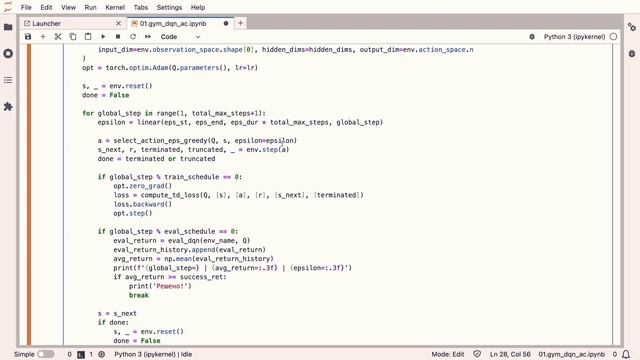
Task: Click '01.gym_dqn_ac.ipynb' in the status bar
Action: [571, 354]
